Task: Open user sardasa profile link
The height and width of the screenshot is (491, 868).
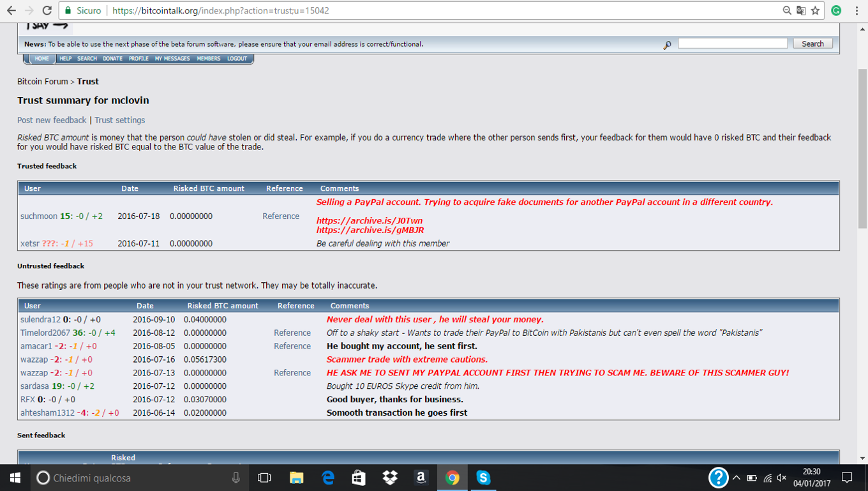Action: pyautogui.click(x=34, y=386)
